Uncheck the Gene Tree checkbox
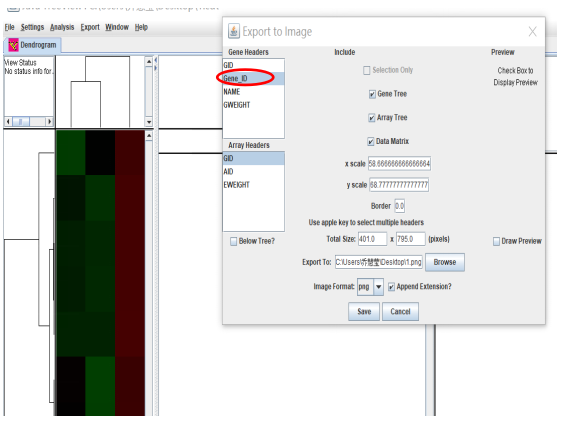This screenshot has width=563, height=422. click(x=372, y=94)
